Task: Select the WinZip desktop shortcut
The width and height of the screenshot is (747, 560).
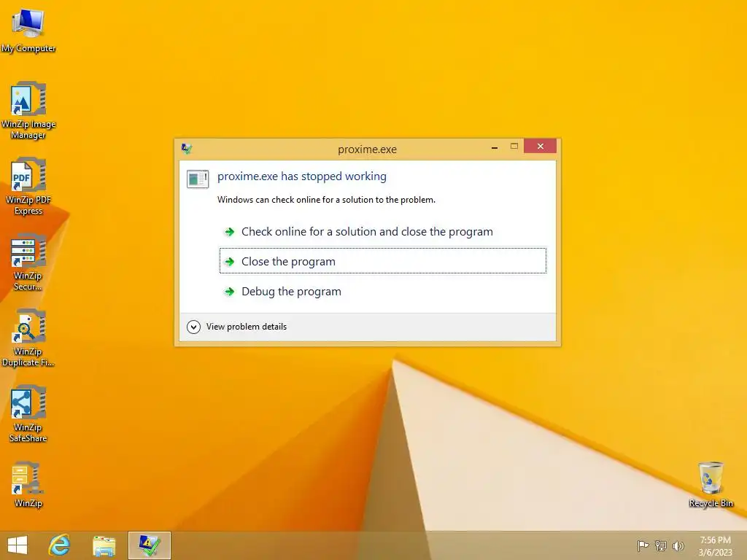Action: [x=28, y=485]
